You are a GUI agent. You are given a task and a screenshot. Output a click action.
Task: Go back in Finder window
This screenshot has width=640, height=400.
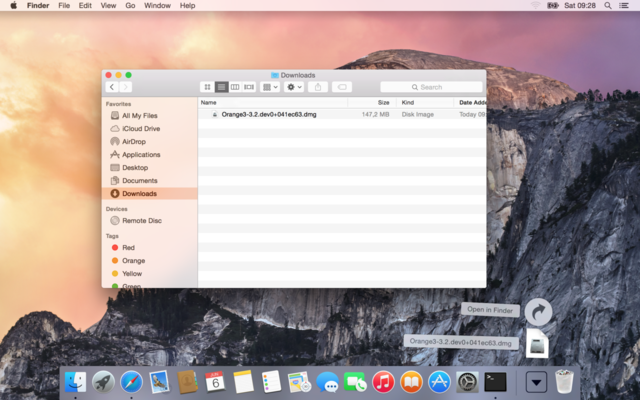pos(112,87)
